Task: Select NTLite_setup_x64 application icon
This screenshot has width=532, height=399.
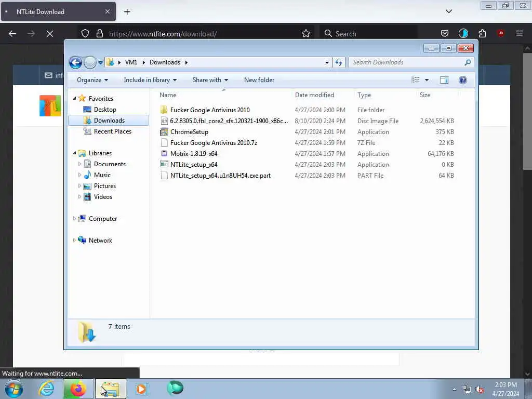Action: click(164, 164)
